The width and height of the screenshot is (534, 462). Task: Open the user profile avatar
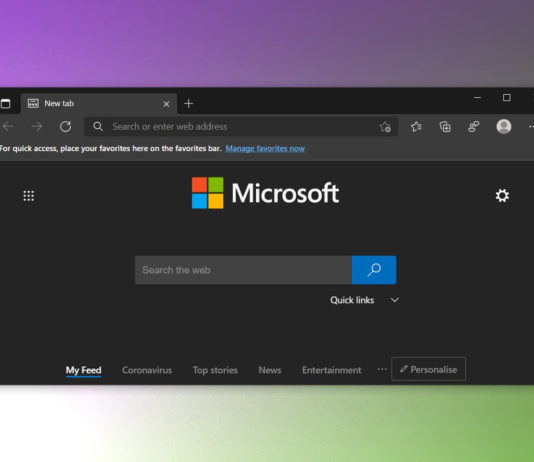[x=504, y=127]
